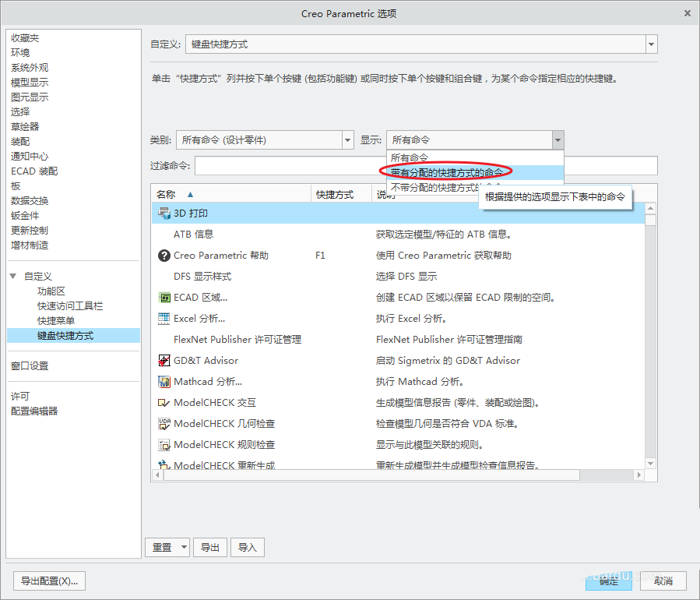Collapse the 自定义 tree node triangle
The height and width of the screenshot is (600, 700).
click(x=13, y=276)
